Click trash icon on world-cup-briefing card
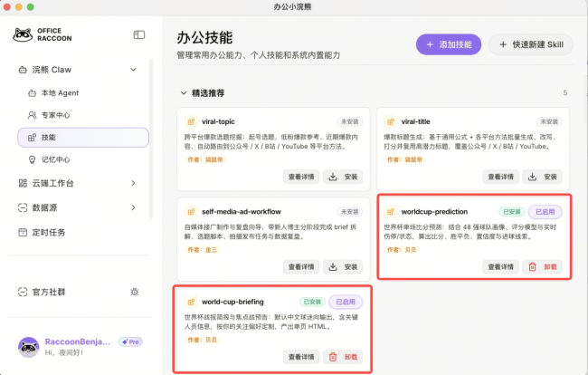The width and height of the screenshot is (588, 375). click(333, 357)
